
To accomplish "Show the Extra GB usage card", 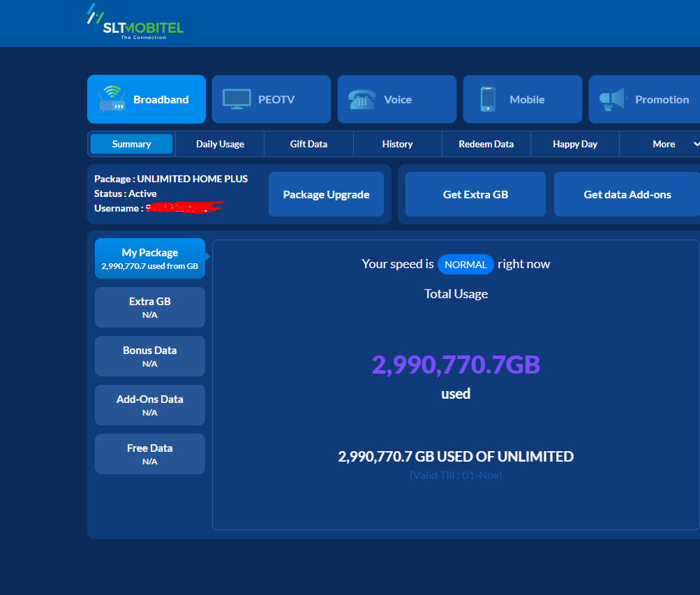I will click(x=150, y=307).
